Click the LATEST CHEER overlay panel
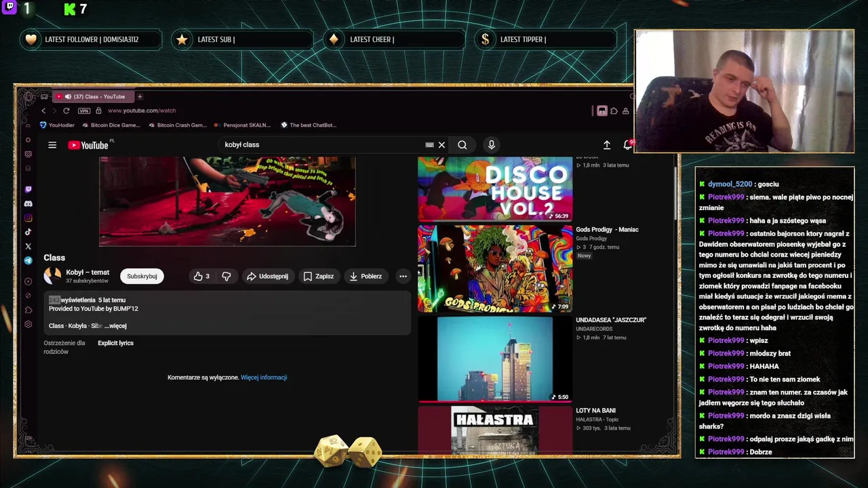The height and width of the screenshot is (488, 868). click(x=394, y=39)
